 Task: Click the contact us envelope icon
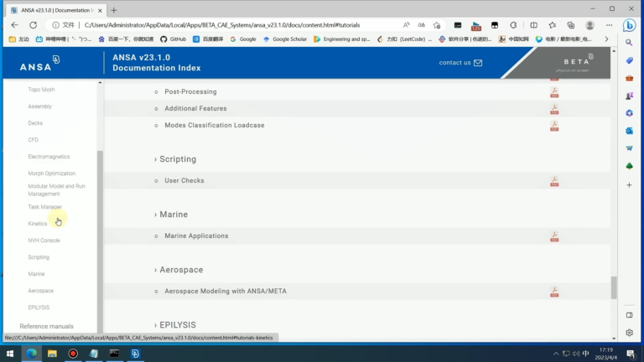[478, 63]
